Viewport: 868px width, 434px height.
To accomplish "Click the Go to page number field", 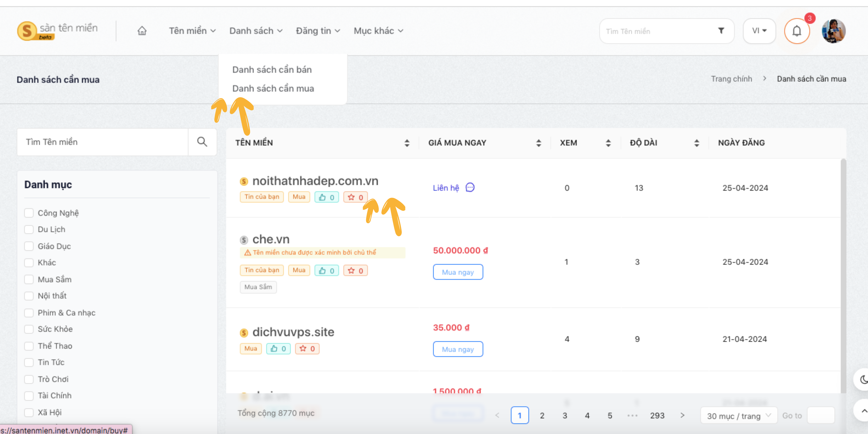I will pyautogui.click(x=821, y=415).
